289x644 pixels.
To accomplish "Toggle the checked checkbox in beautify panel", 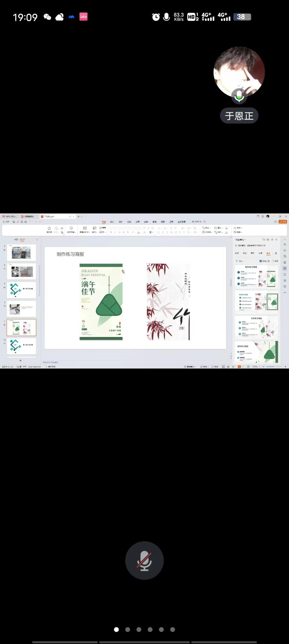I will point(261,261).
